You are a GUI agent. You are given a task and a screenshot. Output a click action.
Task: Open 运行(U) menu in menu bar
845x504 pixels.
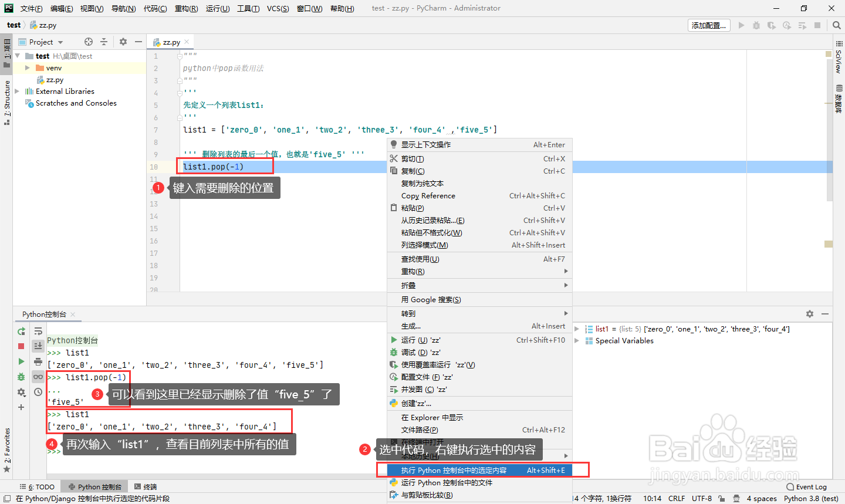218,8
